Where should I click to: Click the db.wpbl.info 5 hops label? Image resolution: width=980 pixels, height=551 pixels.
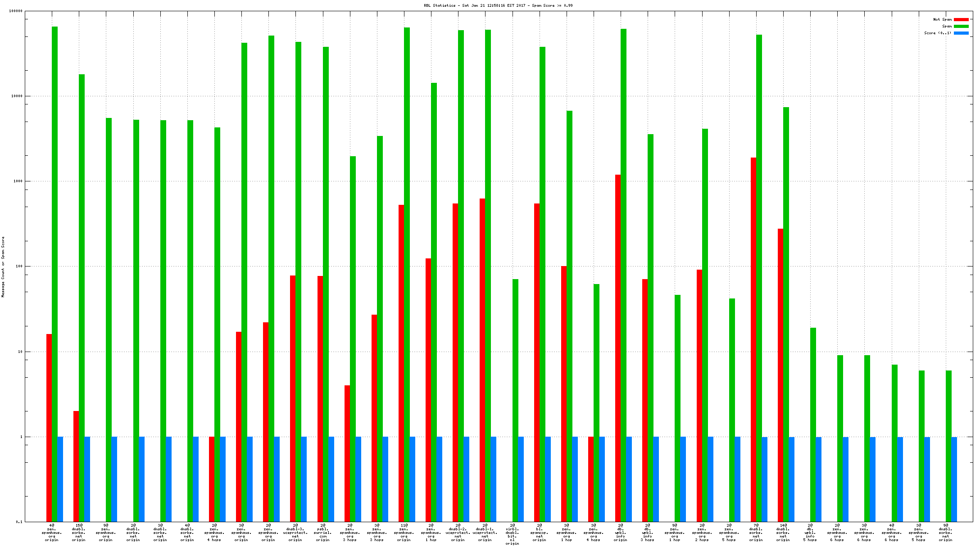tap(810, 533)
